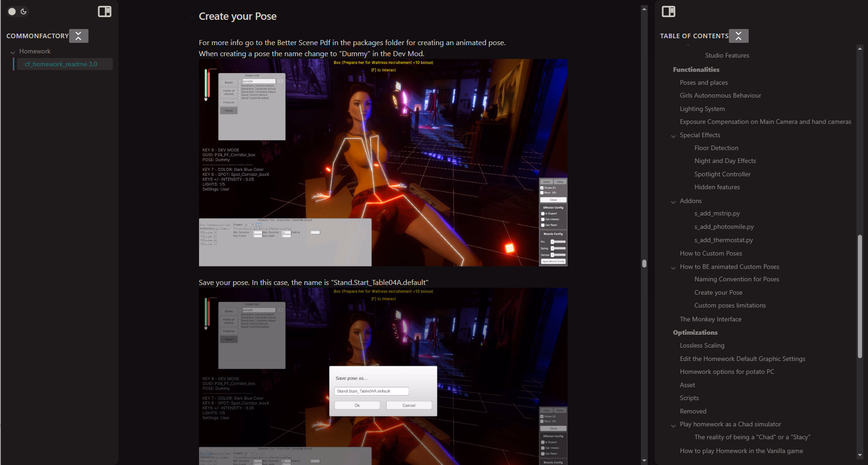The height and width of the screenshot is (465, 868).
Task: Open Addons section link
Action: 691,201
